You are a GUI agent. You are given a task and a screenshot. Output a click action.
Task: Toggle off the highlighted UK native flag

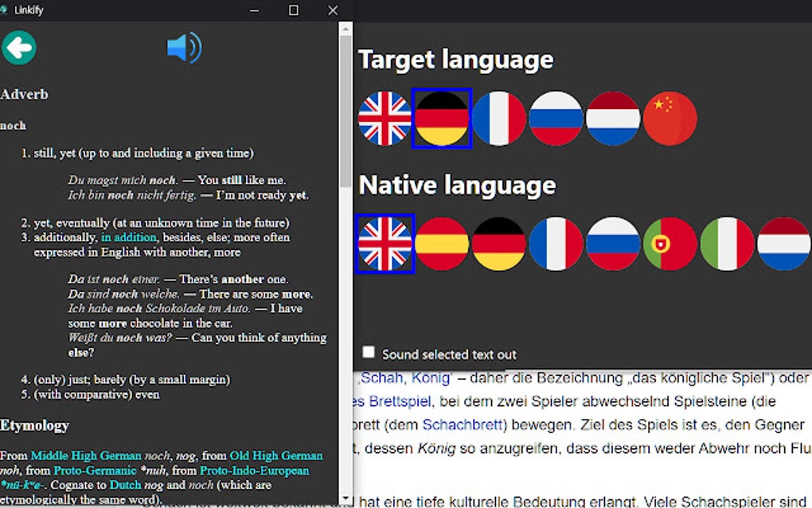(x=385, y=244)
